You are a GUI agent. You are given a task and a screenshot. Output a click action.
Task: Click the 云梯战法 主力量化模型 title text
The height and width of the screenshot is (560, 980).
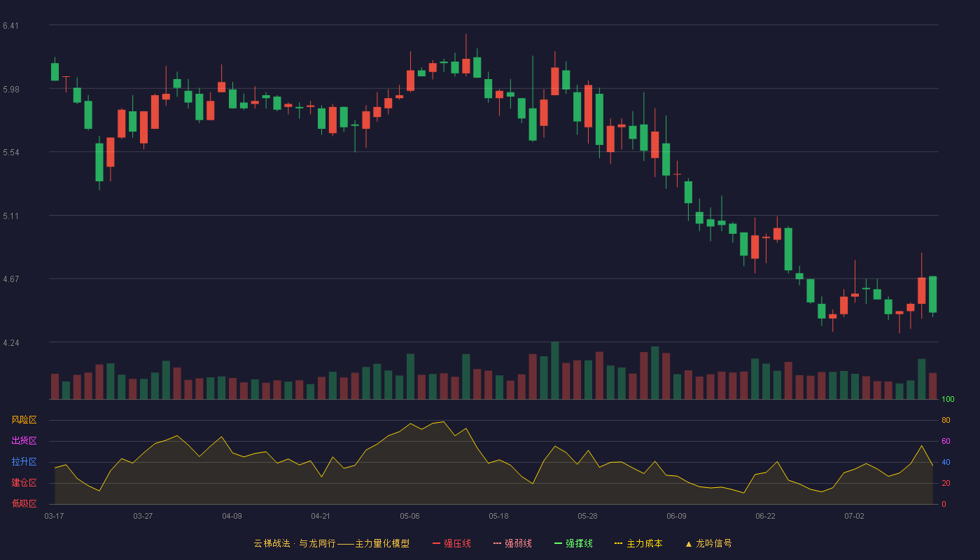pos(331,543)
